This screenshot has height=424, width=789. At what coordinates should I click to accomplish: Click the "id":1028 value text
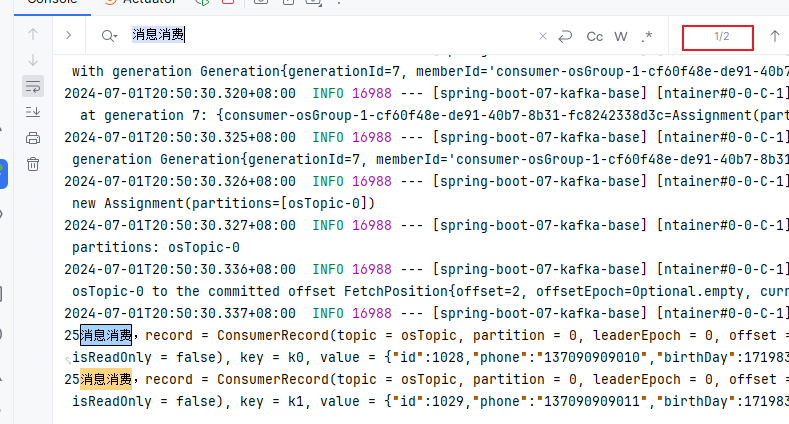tap(428, 358)
